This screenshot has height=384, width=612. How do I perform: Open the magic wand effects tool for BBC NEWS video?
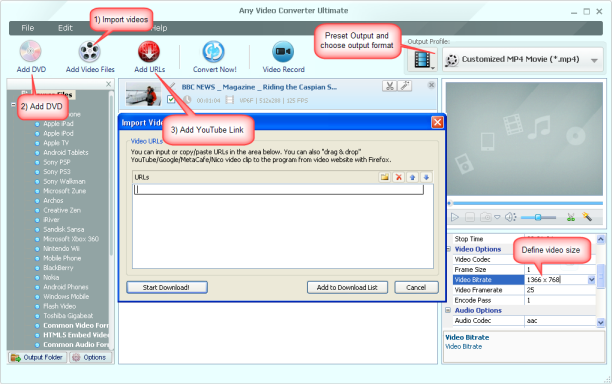click(405, 86)
